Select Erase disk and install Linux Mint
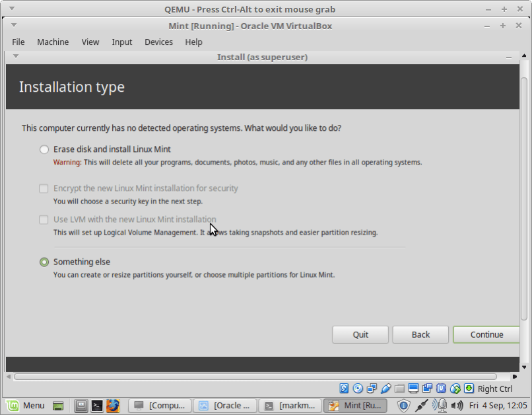Screen dimensions: 532x415 pyautogui.click(x=44, y=149)
